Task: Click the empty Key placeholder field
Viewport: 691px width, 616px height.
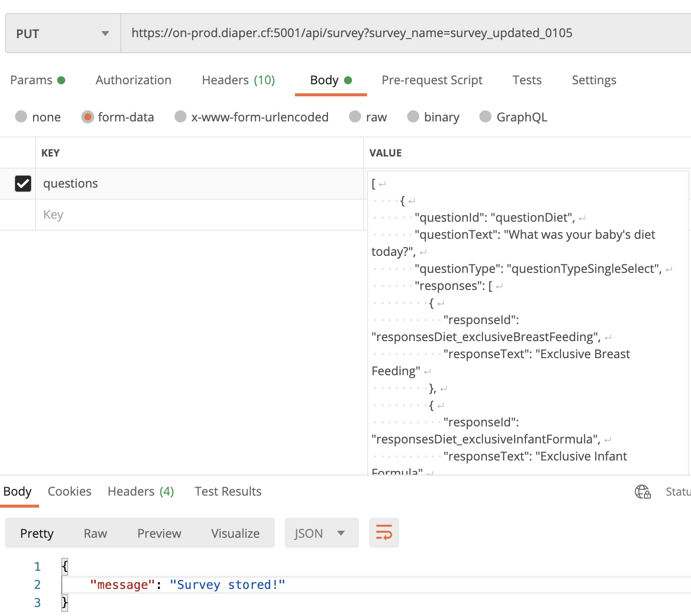Action: tap(199, 215)
